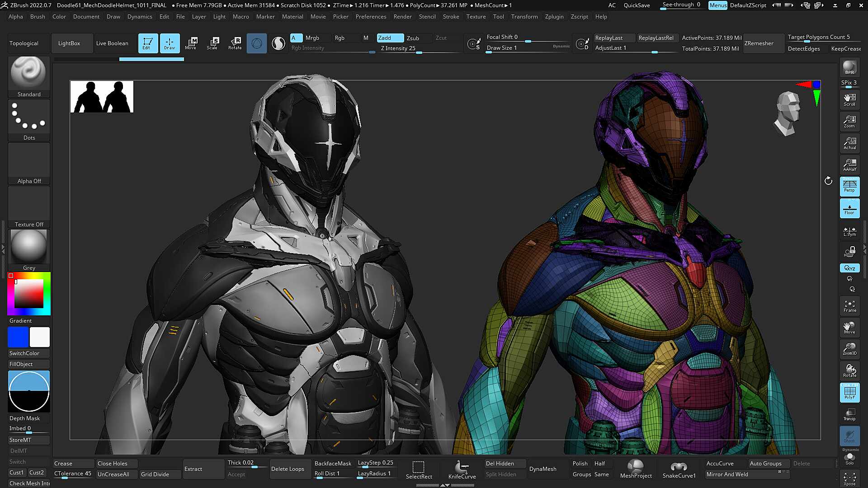Image resolution: width=868 pixels, height=488 pixels.
Task: Toggle Persp perspective mode
Action: [849, 186]
